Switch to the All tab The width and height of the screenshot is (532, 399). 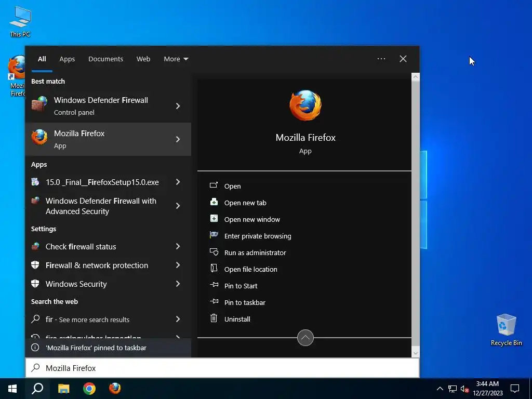(42, 59)
